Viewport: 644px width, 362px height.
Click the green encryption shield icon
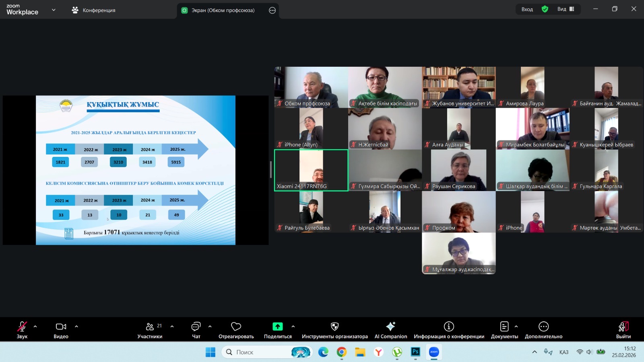(545, 9)
